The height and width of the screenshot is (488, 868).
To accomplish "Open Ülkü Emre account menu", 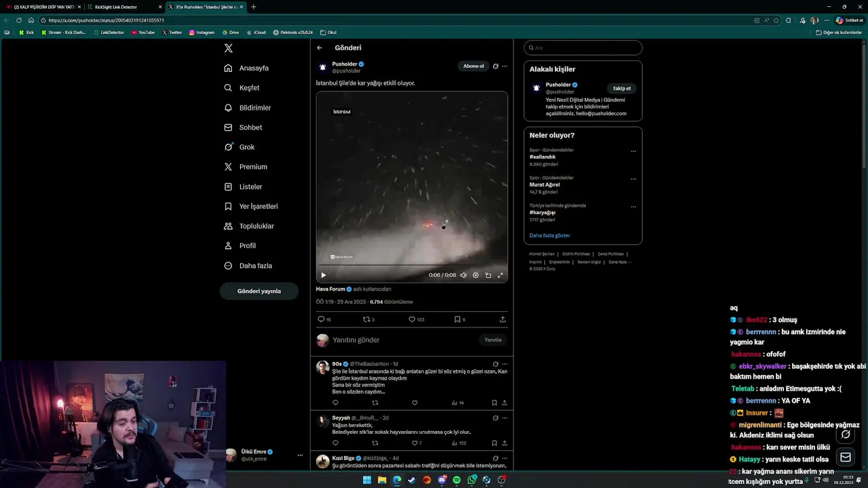I will pos(264,455).
